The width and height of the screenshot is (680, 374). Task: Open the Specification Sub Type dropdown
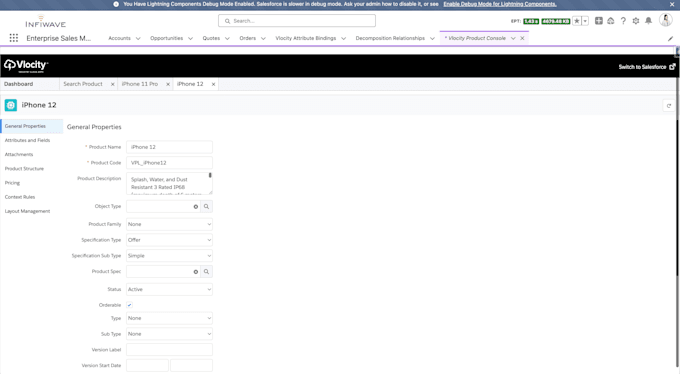169,256
